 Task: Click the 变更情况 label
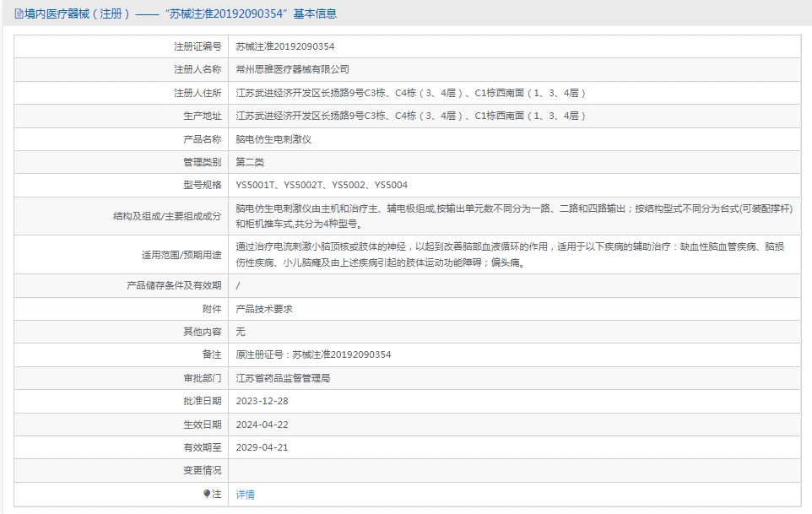(x=202, y=470)
